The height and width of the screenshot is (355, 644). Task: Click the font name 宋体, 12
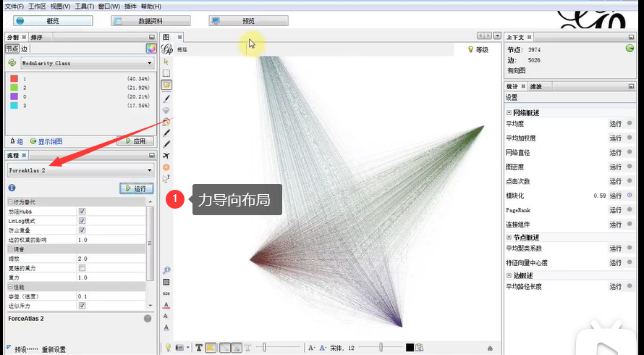[342, 348]
